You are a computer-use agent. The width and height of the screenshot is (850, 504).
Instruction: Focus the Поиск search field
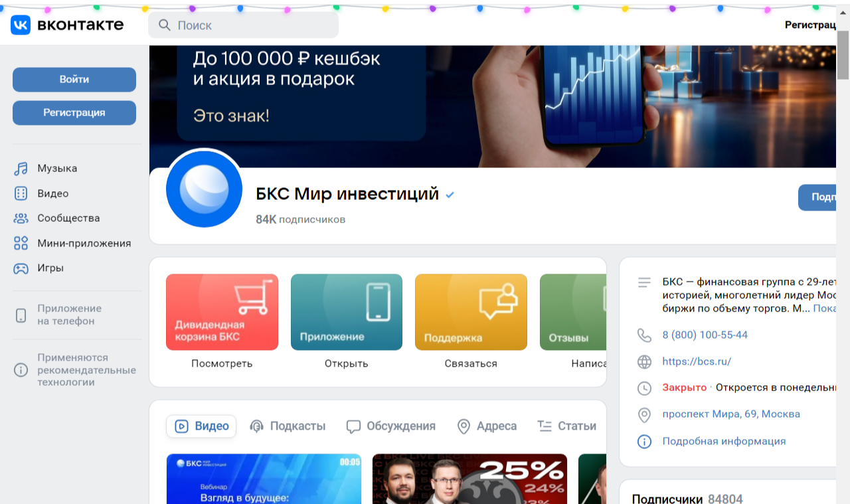click(x=243, y=25)
